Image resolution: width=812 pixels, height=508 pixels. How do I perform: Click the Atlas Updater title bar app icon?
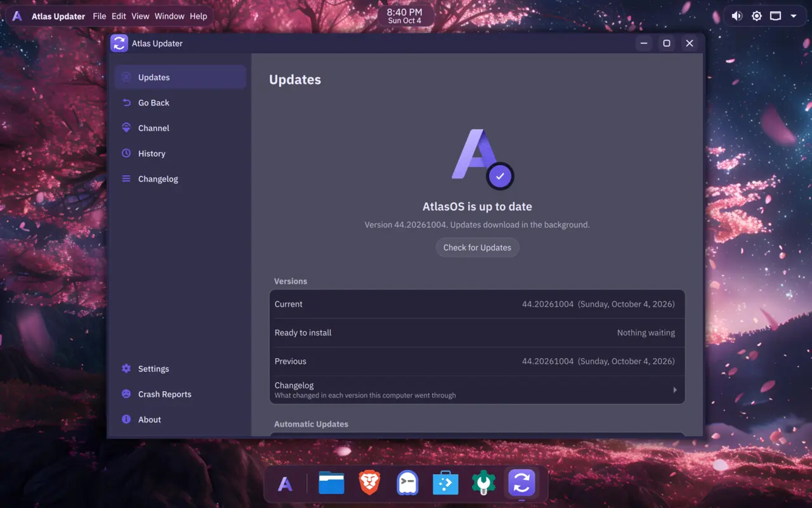(x=119, y=43)
